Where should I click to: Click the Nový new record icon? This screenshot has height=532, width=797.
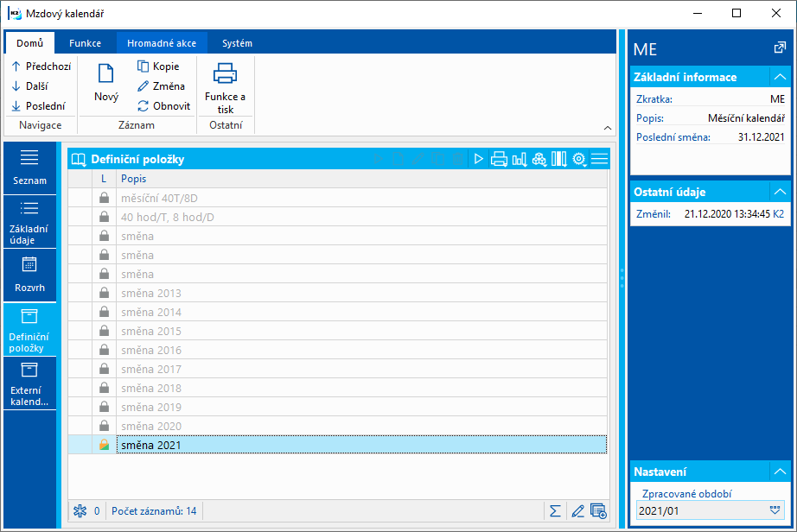tap(105, 73)
